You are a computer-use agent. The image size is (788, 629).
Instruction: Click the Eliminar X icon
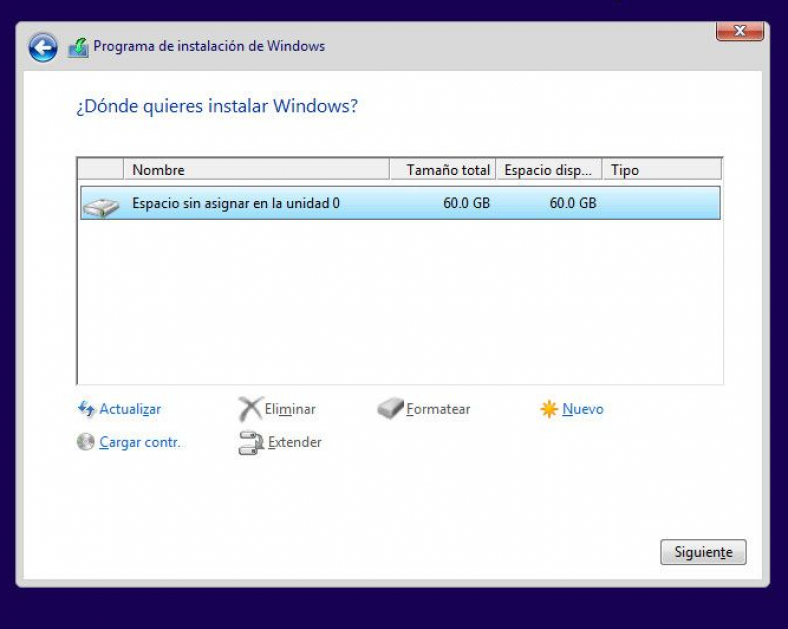(x=250, y=409)
